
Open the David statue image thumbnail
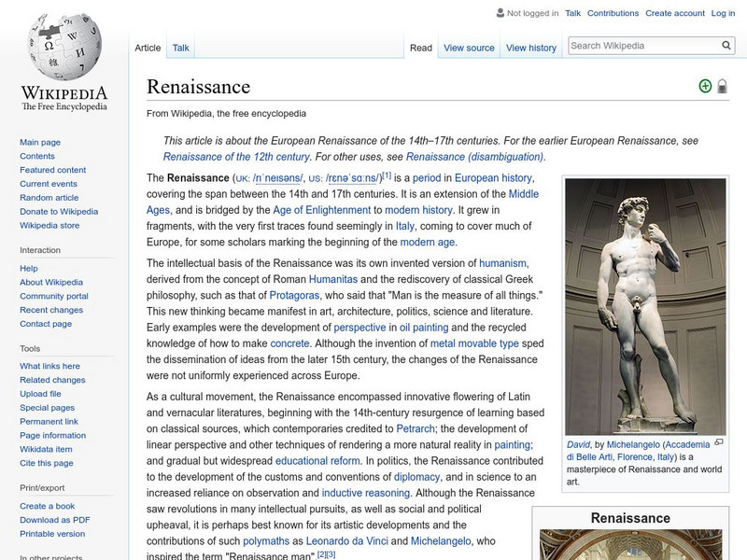coord(645,307)
